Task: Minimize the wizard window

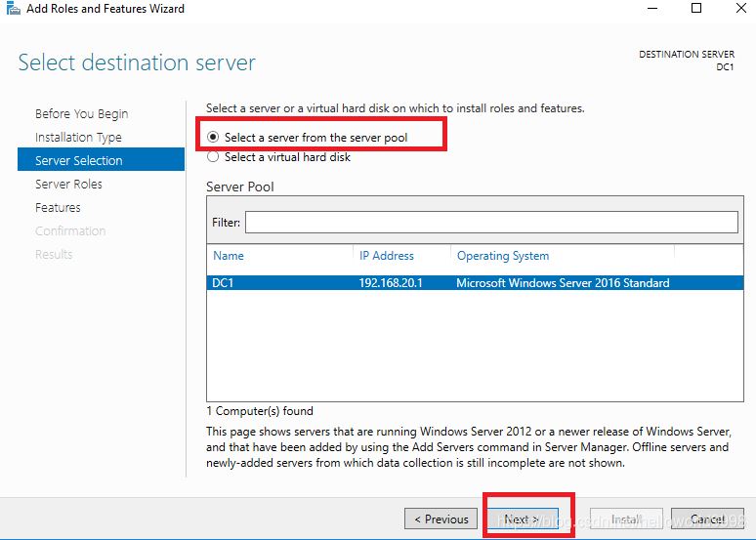Action: tap(651, 9)
